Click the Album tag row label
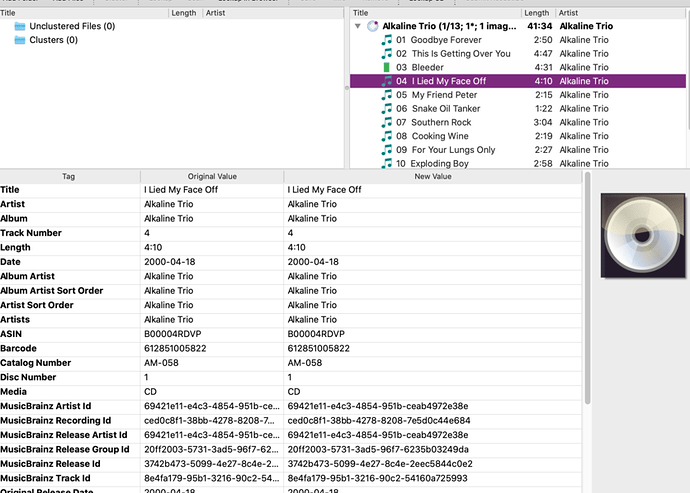The width and height of the screenshot is (690, 493). (x=14, y=219)
